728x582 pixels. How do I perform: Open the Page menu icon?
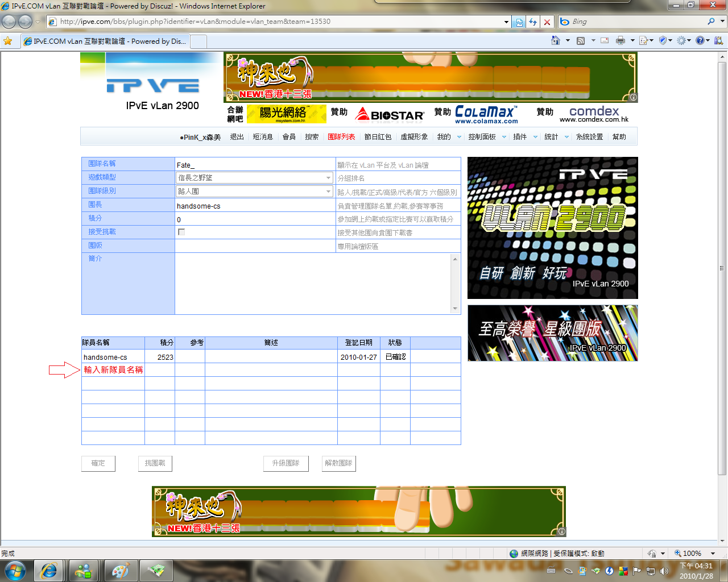tap(643, 40)
